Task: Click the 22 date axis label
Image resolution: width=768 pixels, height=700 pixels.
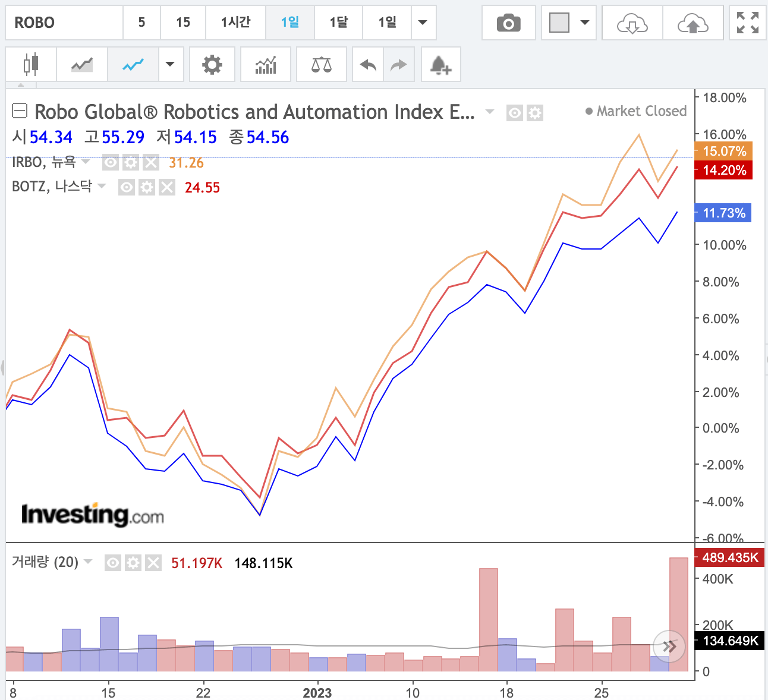Action: (x=203, y=693)
